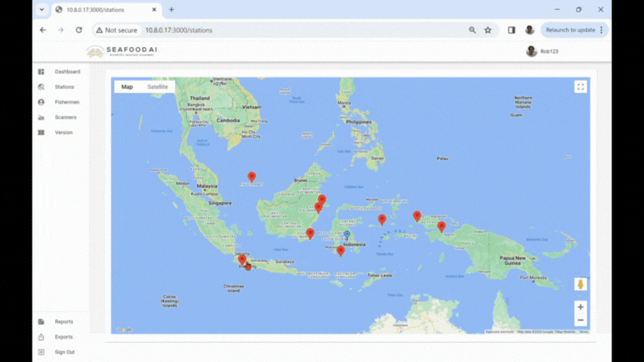This screenshot has height=362, width=644.
Task: Select the Stations sidebar icon
Action: [41, 87]
